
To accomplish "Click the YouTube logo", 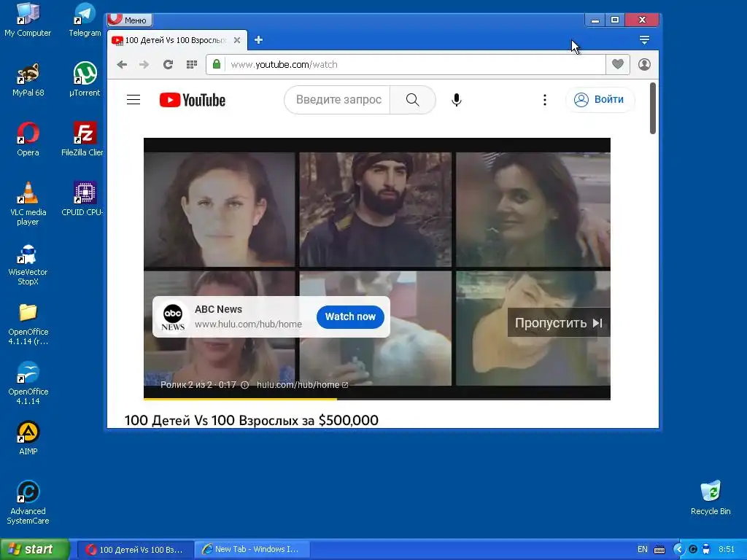I will point(193,100).
